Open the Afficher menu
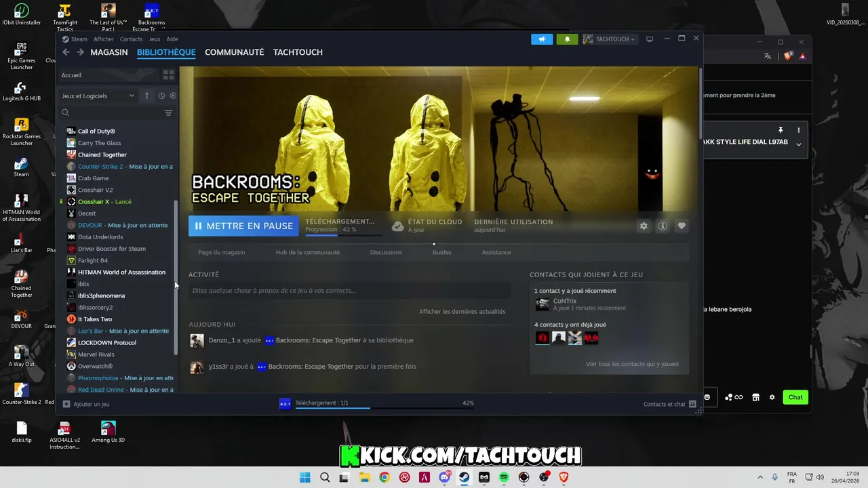The width and height of the screenshot is (868, 488). (x=104, y=39)
